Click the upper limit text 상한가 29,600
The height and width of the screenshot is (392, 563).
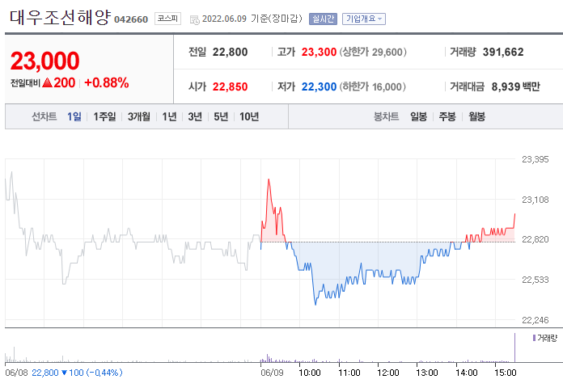373,52
